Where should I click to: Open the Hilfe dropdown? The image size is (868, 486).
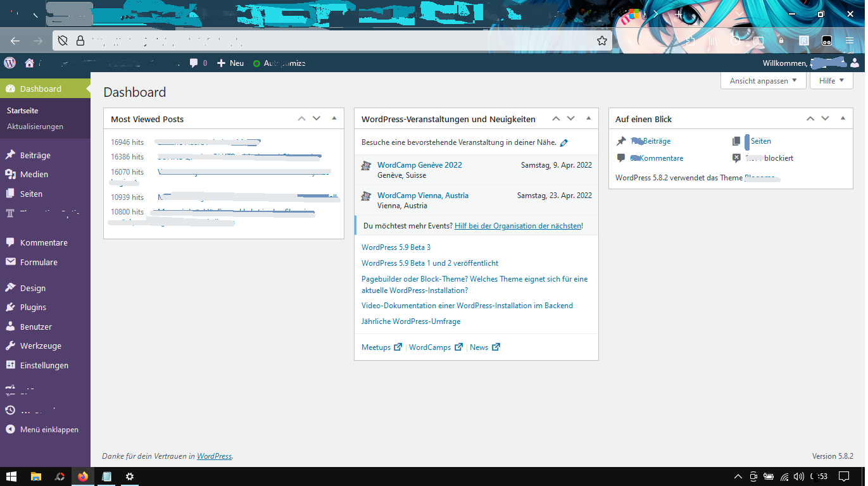point(831,81)
